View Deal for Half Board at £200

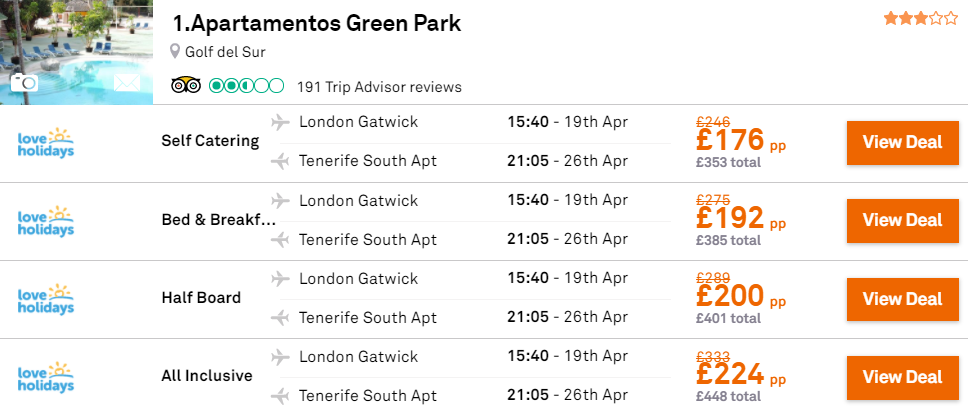click(903, 299)
